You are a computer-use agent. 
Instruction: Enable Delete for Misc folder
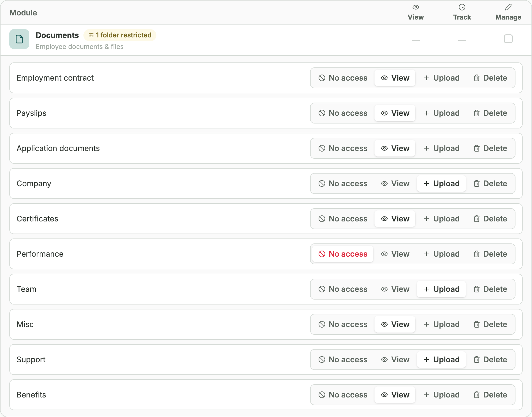[490, 324]
